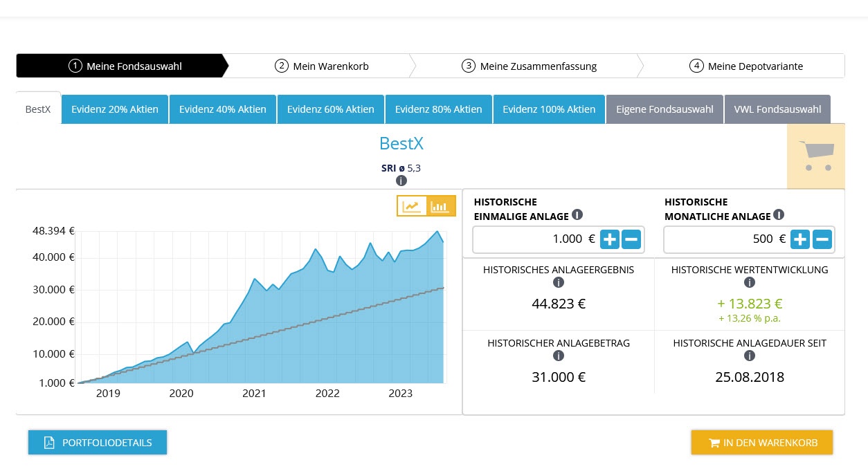Image resolution: width=868 pixels, height=469 pixels.
Task: Select the Evidenz 60% Aktien tab
Action: pos(330,109)
